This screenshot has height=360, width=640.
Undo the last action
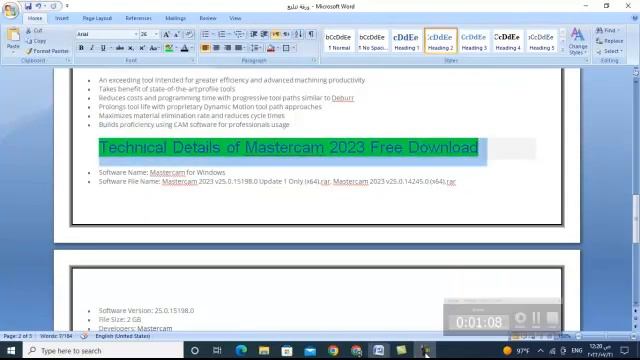click(x=38, y=6)
